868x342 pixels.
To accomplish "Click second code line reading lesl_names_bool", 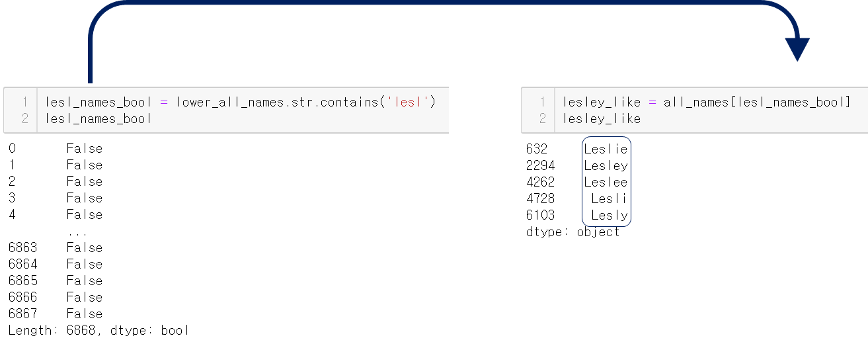I will (x=99, y=118).
